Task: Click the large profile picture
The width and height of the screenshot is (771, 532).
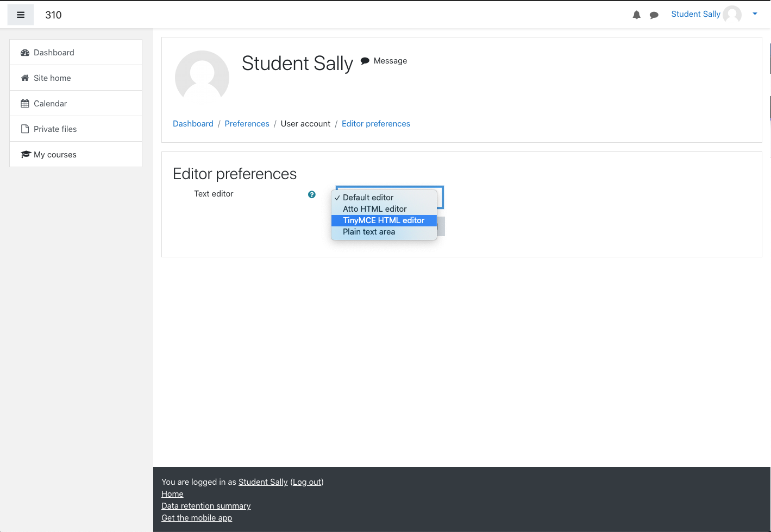Action: tap(202, 78)
